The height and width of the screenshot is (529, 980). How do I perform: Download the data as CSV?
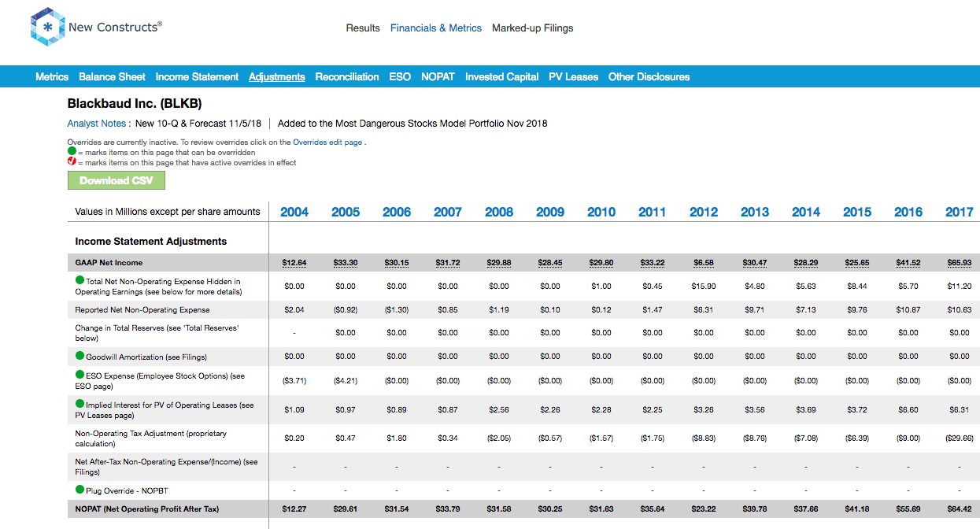[x=116, y=180]
